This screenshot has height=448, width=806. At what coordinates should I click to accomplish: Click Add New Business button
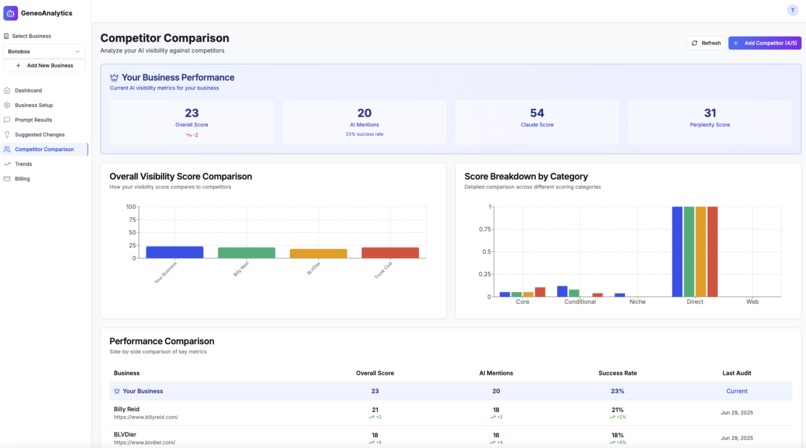44,65
